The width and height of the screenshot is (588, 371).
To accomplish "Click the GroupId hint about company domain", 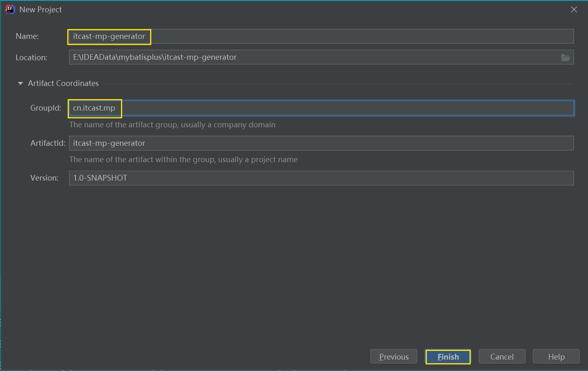I will 172,124.
